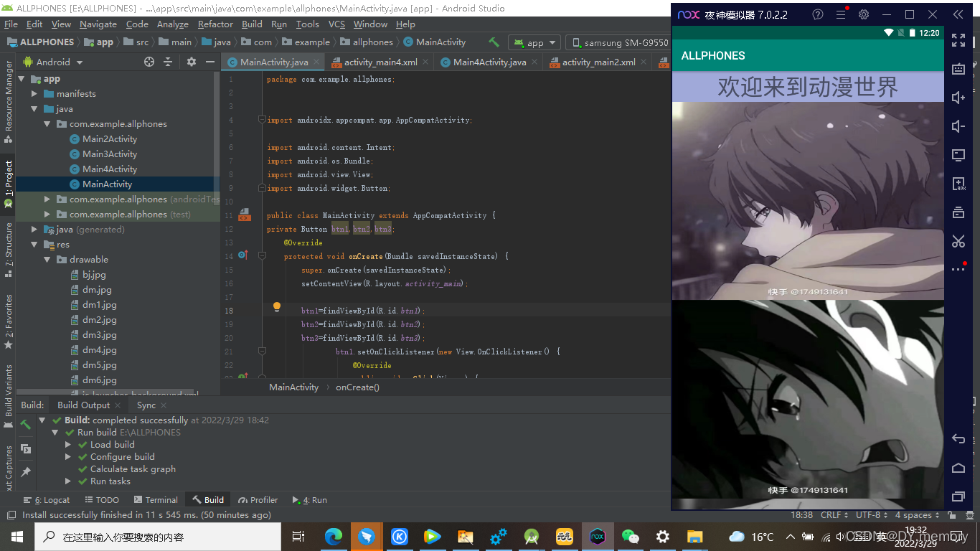Viewport: 980px width, 551px height.
Task: Click Nox install APK icon
Action: pyautogui.click(x=958, y=184)
